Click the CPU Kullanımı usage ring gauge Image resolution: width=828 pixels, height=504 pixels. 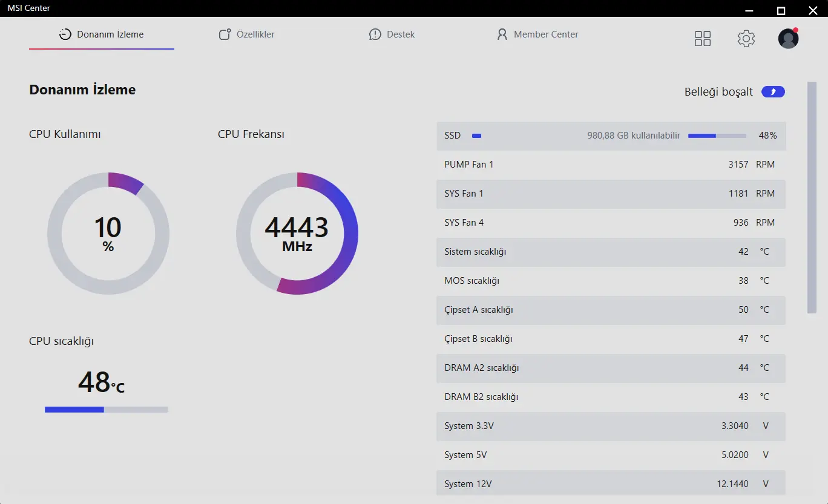coord(108,234)
